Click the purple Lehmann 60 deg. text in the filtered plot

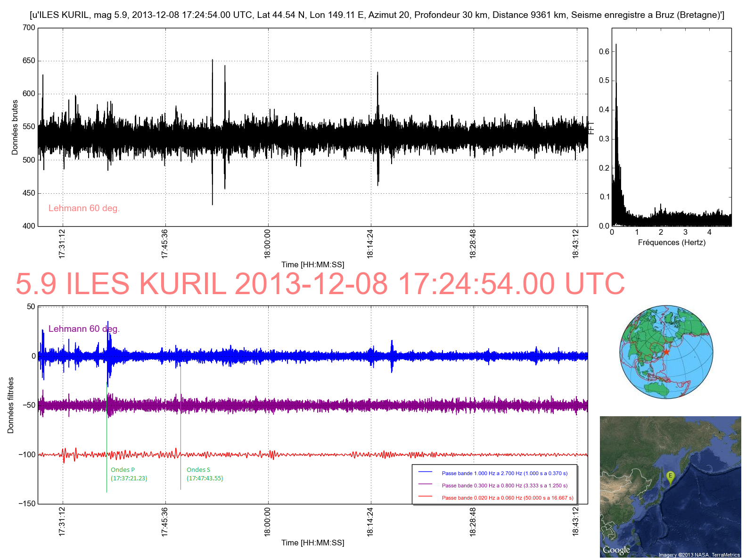[84, 329]
